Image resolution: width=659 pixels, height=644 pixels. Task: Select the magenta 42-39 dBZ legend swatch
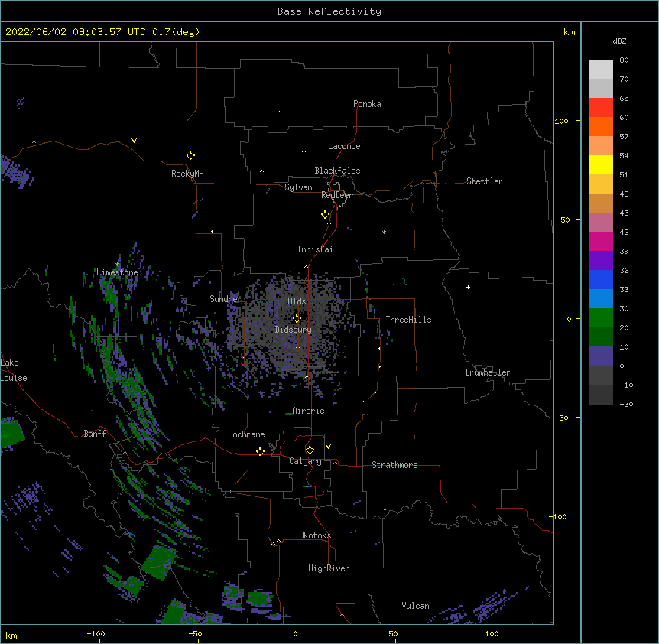tap(601, 241)
